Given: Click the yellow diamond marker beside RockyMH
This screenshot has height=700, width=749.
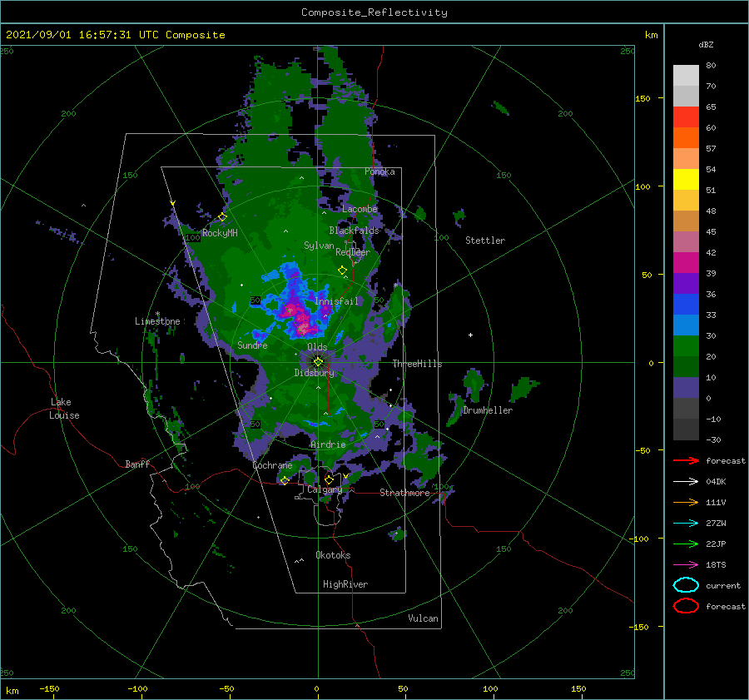Looking at the screenshot, I should point(222,217).
